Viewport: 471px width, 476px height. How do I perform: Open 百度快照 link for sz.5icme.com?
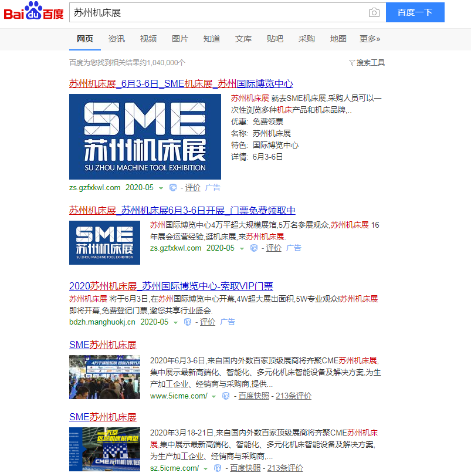[245, 468]
